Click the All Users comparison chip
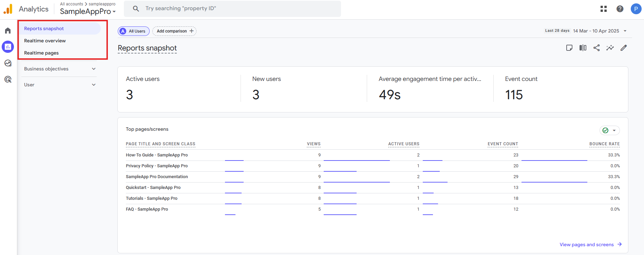The image size is (644, 255). pyautogui.click(x=134, y=31)
